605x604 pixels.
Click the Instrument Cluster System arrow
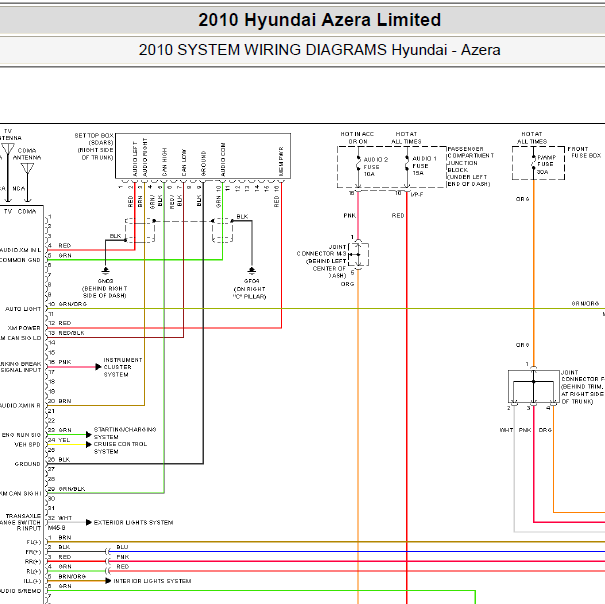[98, 367]
